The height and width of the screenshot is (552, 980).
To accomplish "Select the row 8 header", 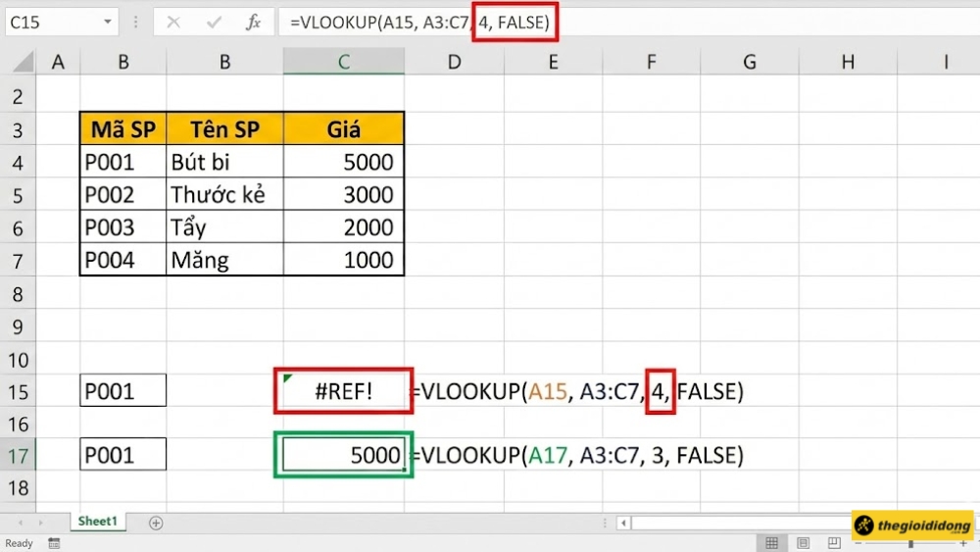I will pos(19,293).
